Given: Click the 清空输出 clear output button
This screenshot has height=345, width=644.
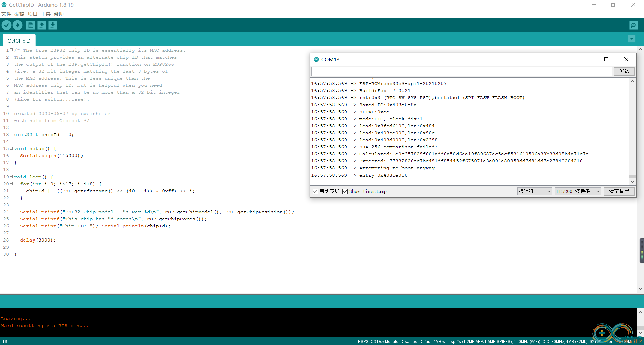Looking at the screenshot, I should (619, 191).
